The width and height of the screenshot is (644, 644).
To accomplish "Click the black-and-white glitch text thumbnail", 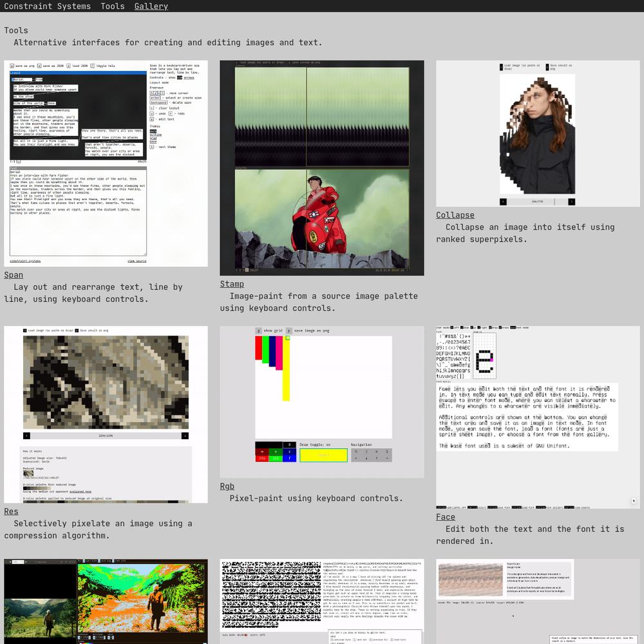I will [x=322, y=601].
